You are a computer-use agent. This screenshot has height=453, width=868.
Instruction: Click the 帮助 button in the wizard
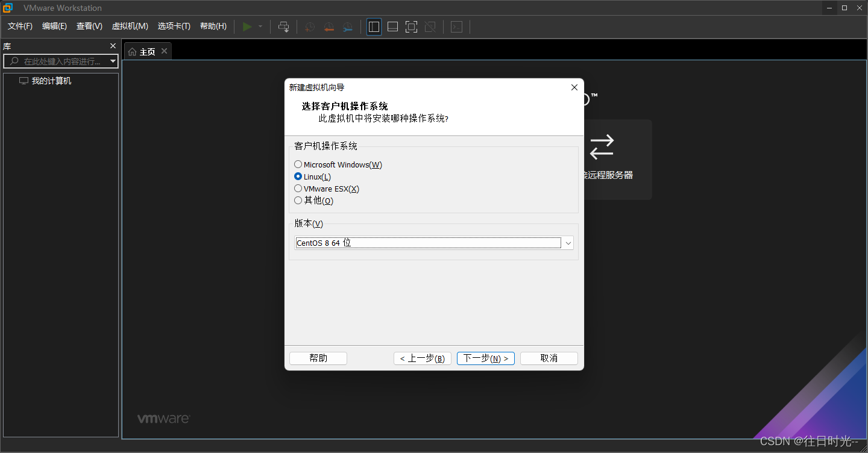coord(318,358)
